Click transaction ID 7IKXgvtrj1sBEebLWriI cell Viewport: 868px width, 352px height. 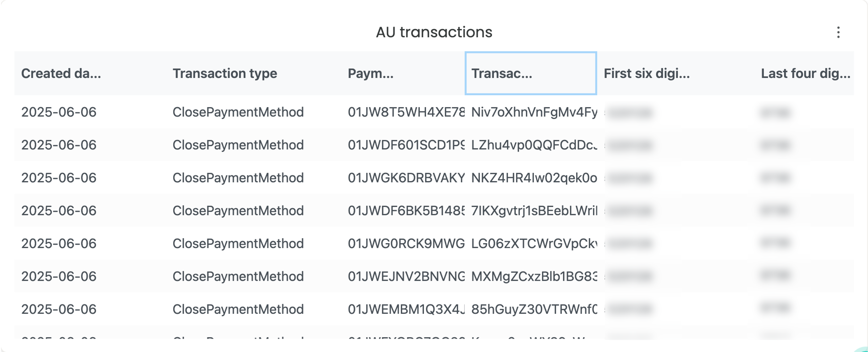coord(534,211)
